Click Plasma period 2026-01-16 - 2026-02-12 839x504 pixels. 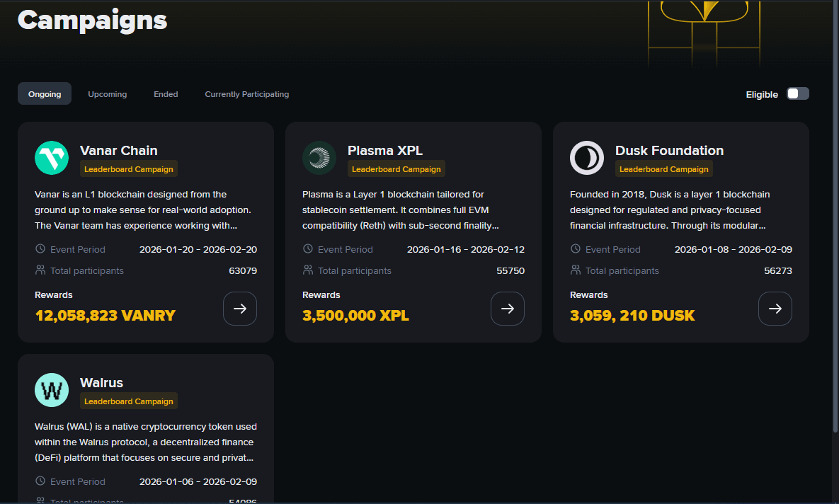click(x=465, y=249)
